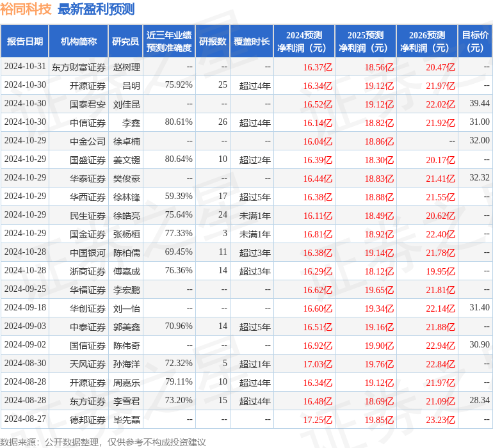Select the 目标价 column header
The width and height of the screenshot is (493, 448).
click(475, 41)
